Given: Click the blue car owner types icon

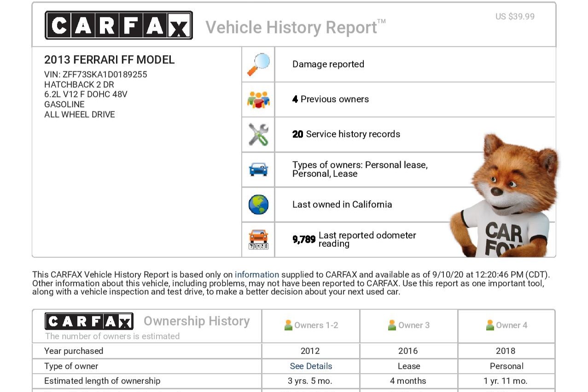Looking at the screenshot, I should coord(258,169).
